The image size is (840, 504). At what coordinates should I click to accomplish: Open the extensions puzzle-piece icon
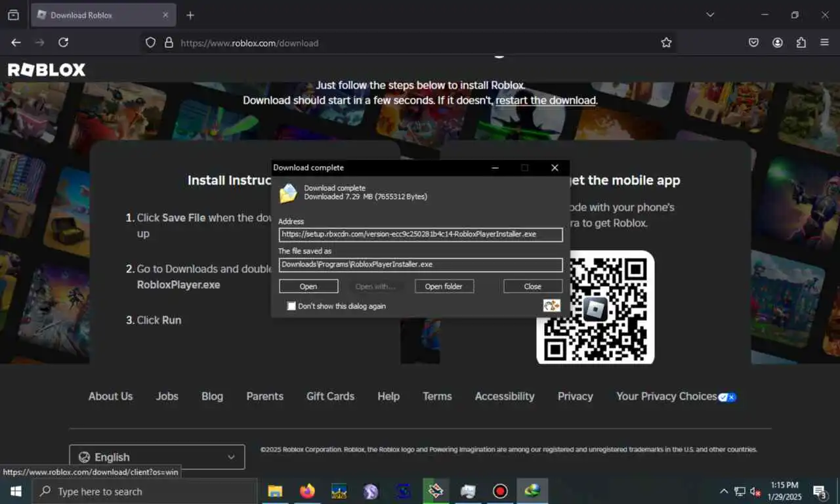tap(801, 43)
